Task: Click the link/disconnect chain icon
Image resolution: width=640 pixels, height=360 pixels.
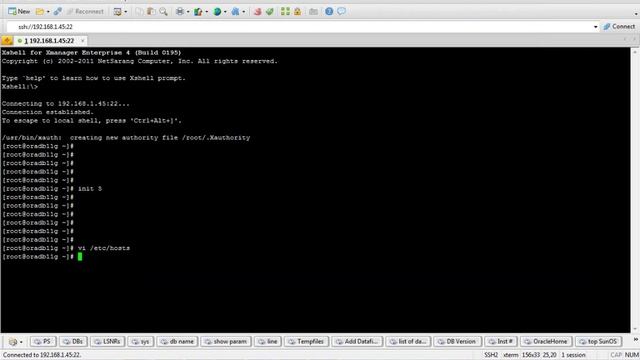Action: click(58, 11)
